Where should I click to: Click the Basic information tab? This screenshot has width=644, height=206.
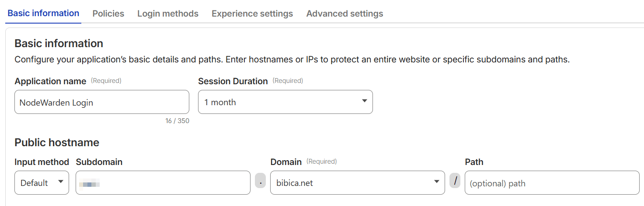tap(43, 13)
